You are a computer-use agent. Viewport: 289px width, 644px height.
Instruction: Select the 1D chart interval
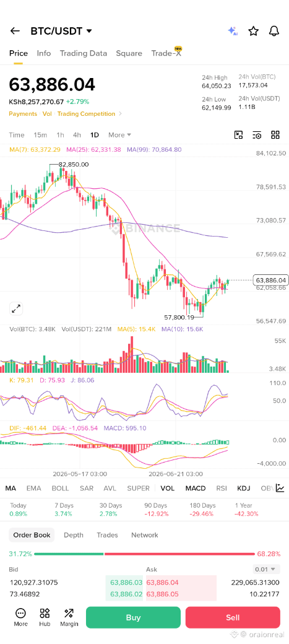tap(95, 135)
